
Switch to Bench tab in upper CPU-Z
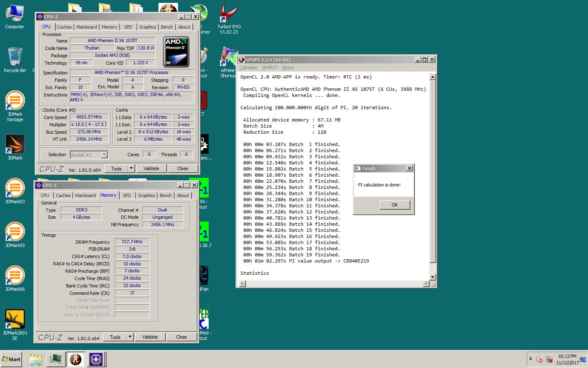[x=167, y=27]
